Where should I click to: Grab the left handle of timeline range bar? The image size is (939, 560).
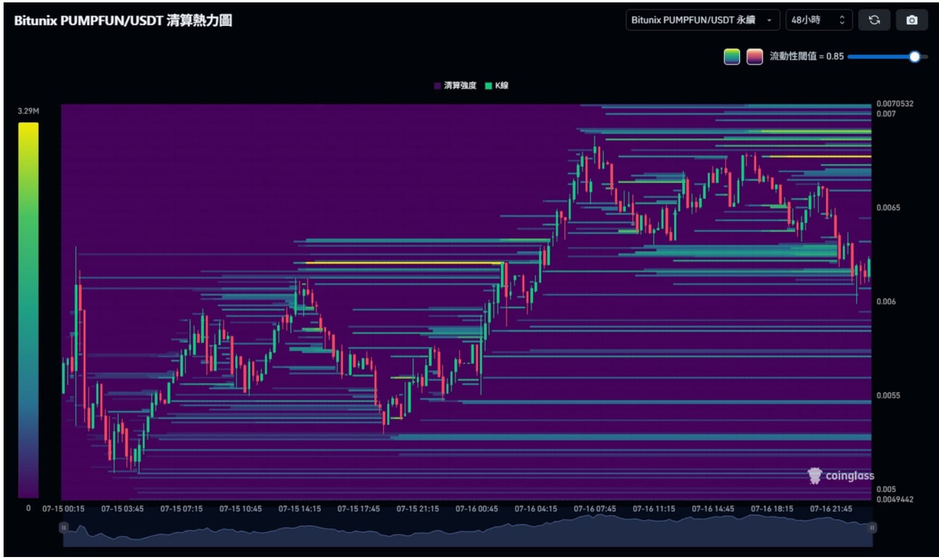[64, 527]
